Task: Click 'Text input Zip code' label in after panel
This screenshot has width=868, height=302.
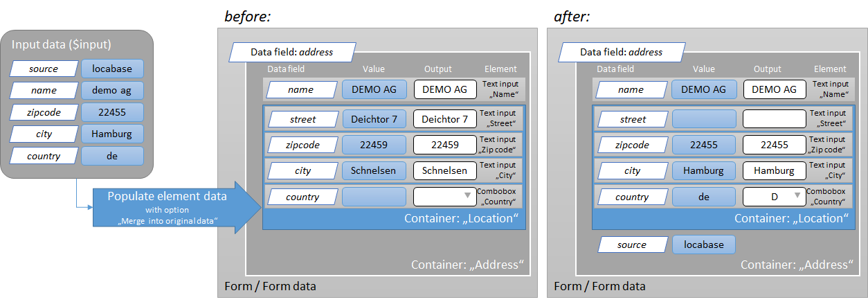Action: (828, 145)
